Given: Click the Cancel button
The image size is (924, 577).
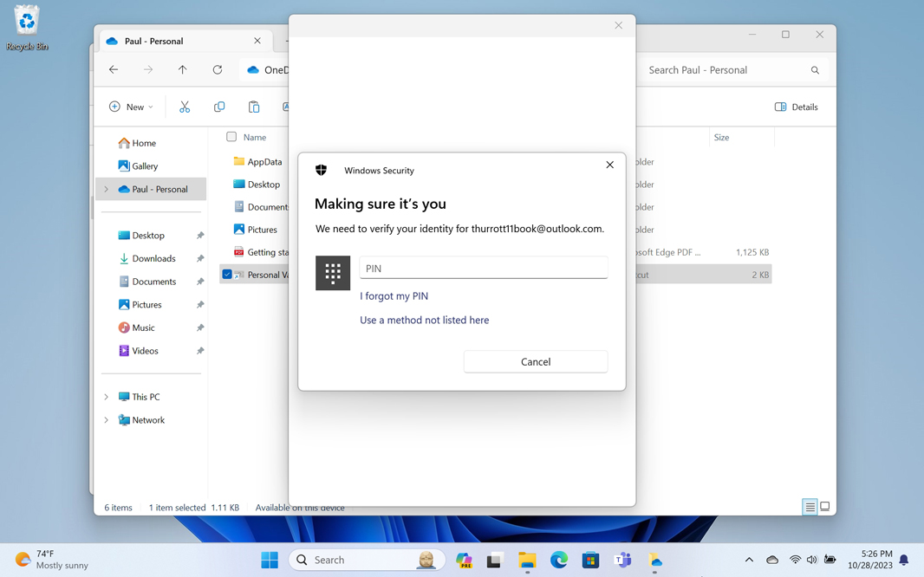Looking at the screenshot, I should click(535, 361).
